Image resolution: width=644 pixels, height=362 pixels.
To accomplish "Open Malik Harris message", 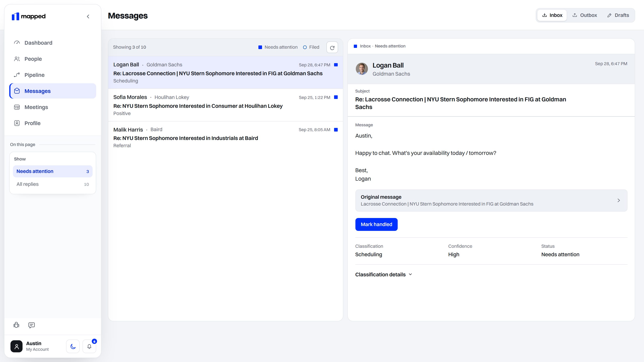I will 225,137.
